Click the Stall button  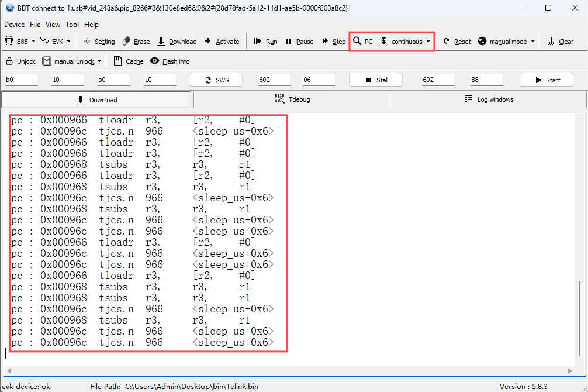pyautogui.click(x=376, y=80)
